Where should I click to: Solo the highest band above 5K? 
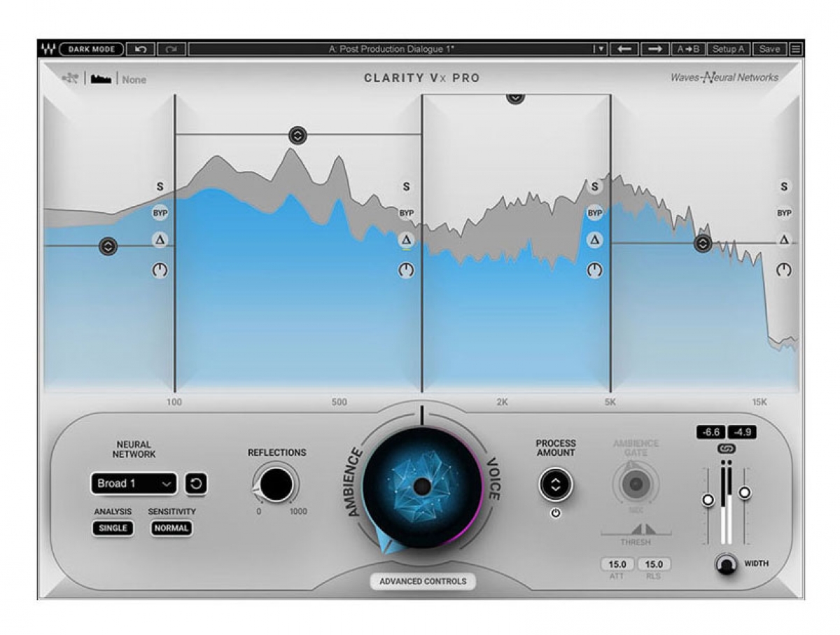(784, 187)
